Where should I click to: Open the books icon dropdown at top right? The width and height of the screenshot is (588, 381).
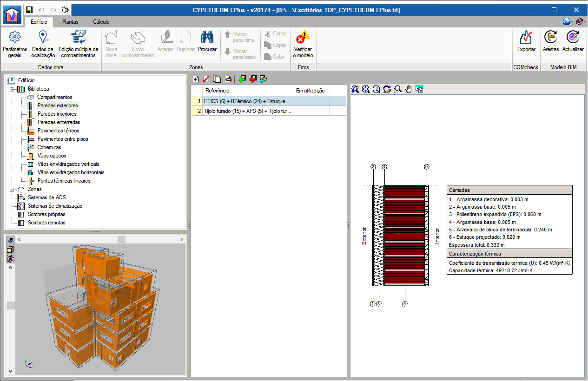point(581,21)
